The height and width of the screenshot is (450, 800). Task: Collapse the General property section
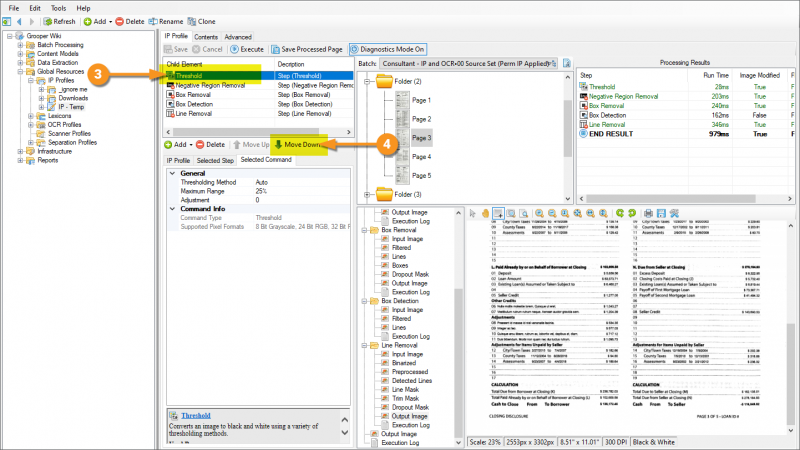[x=171, y=173]
